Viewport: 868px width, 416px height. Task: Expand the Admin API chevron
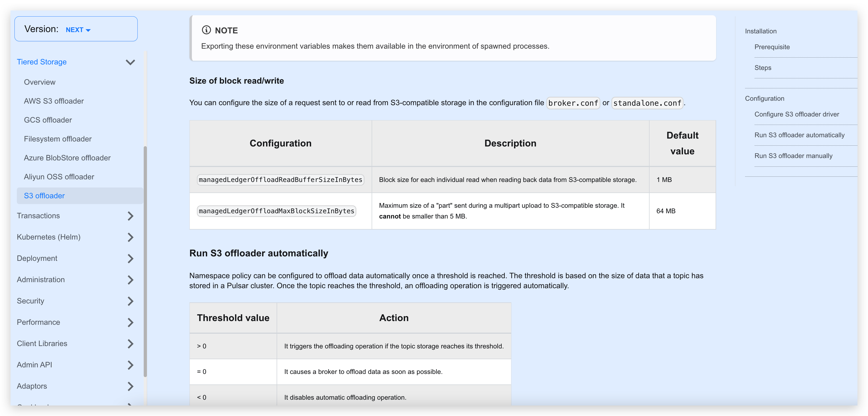coord(130,365)
